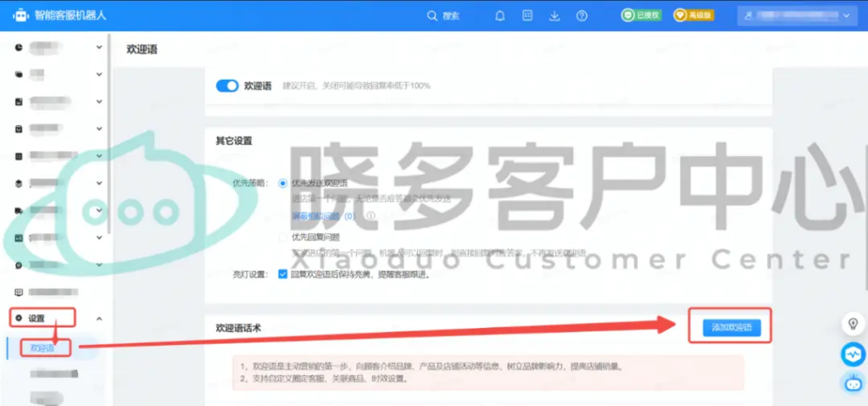Select sidebar item with code window icon
The image size is (868, 406).
(x=19, y=237)
